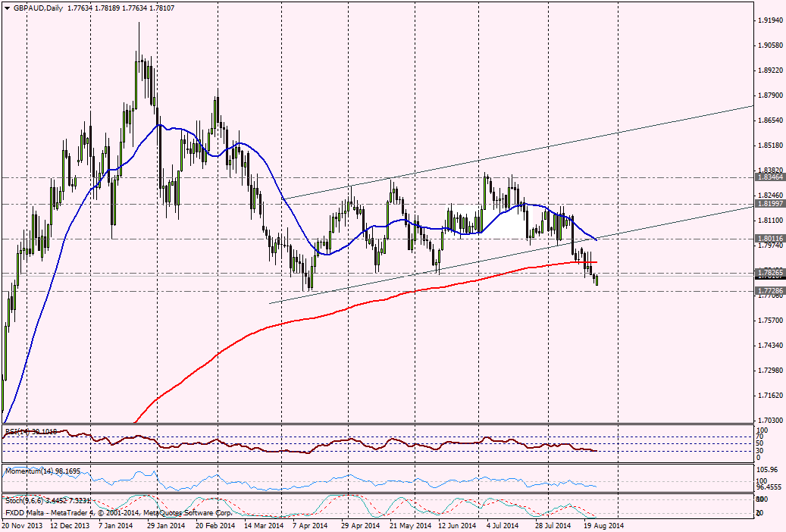The width and height of the screenshot is (786, 532).
Task: Select the 12 Dec 2013 date label
Action: pos(70,524)
